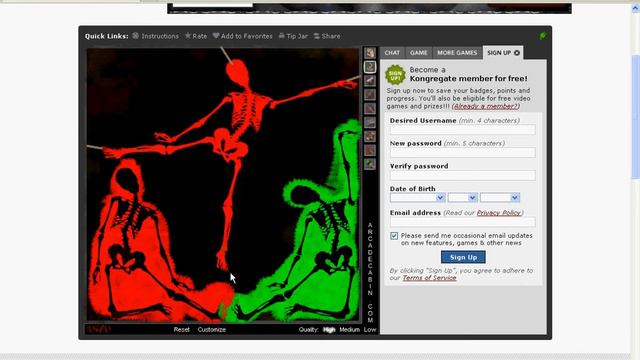
Task: Choose the sixth tool icon in the vertical toolbar
Action: pyautogui.click(x=370, y=122)
